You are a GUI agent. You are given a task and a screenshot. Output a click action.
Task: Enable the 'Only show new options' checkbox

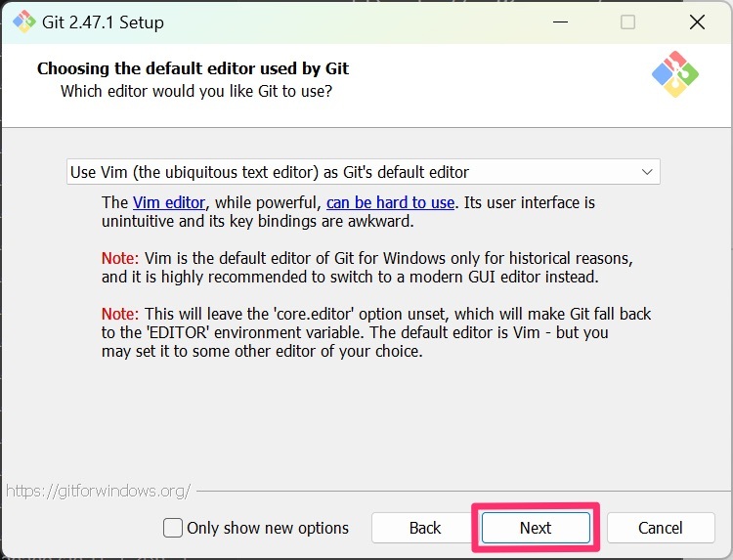tap(172, 528)
